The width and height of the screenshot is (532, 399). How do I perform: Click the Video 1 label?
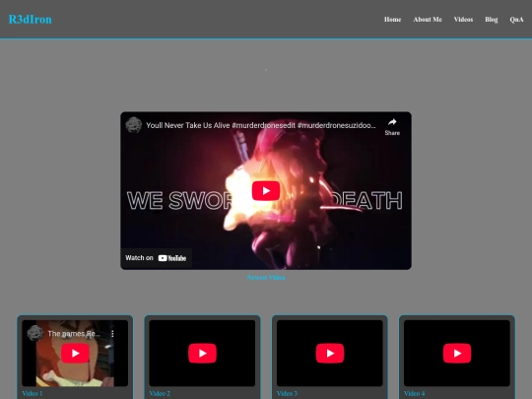tap(33, 393)
